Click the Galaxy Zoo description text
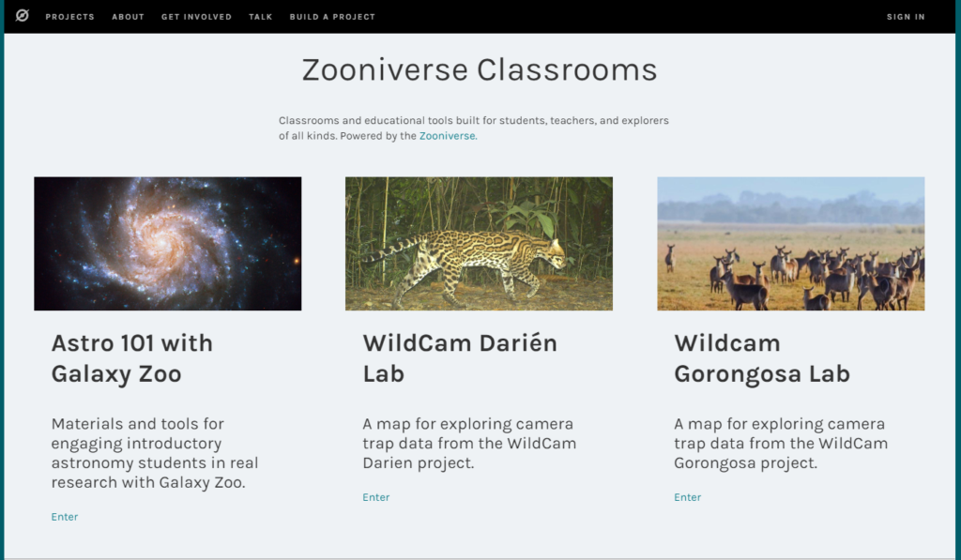Image resolution: width=961 pixels, height=560 pixels. pos(155,453)
